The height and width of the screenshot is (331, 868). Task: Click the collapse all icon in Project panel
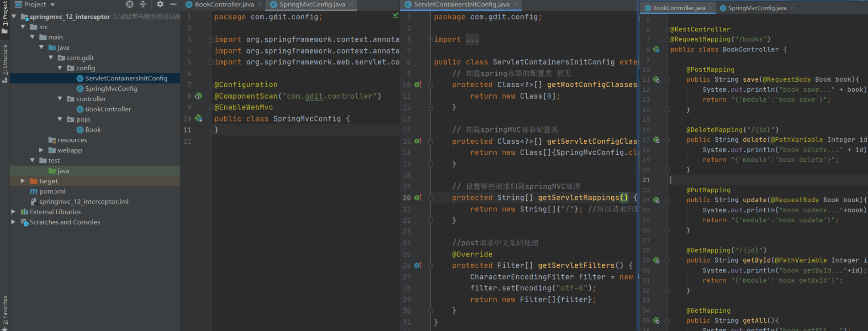pyautogui.click(x=143, y=4)
